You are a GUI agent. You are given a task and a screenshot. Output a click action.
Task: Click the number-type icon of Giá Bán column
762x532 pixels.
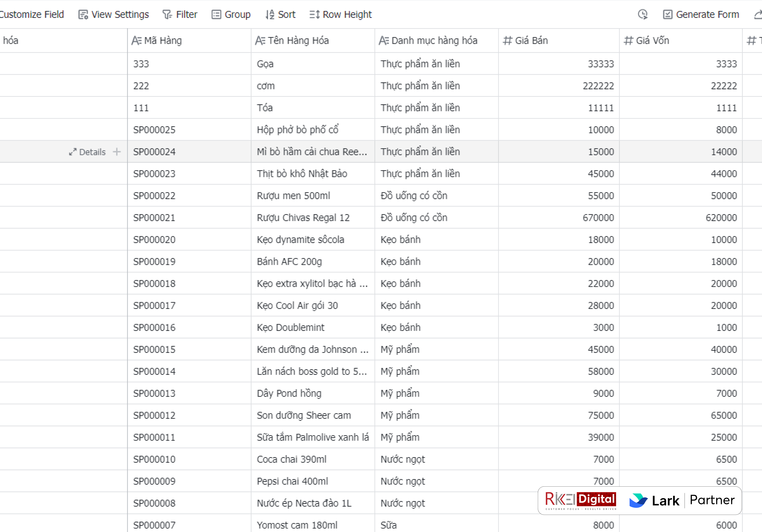507,40
